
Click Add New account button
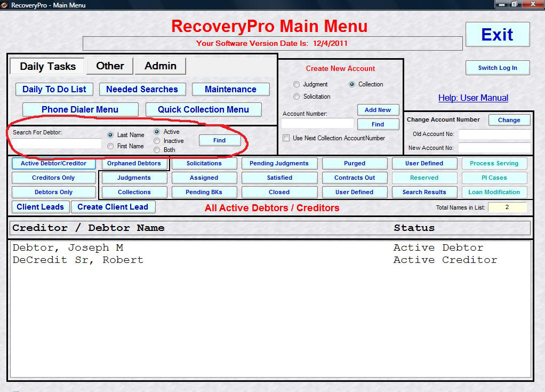tap(378, 110)
